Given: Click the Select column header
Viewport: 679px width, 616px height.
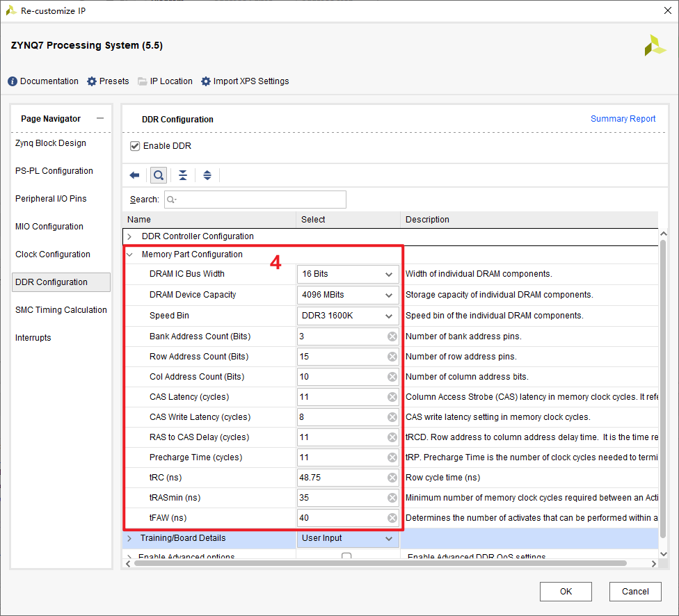Looking at the screenshot, I should 348,220.
